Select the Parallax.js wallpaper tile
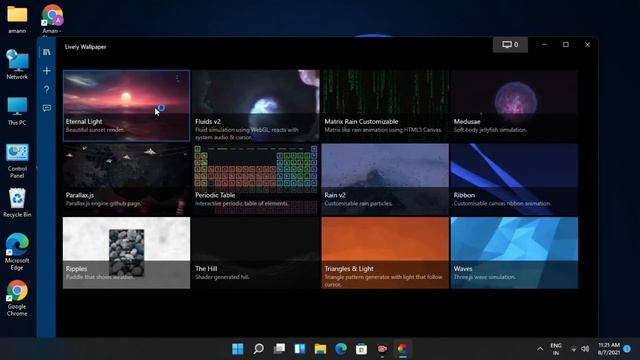 [127, 179]
